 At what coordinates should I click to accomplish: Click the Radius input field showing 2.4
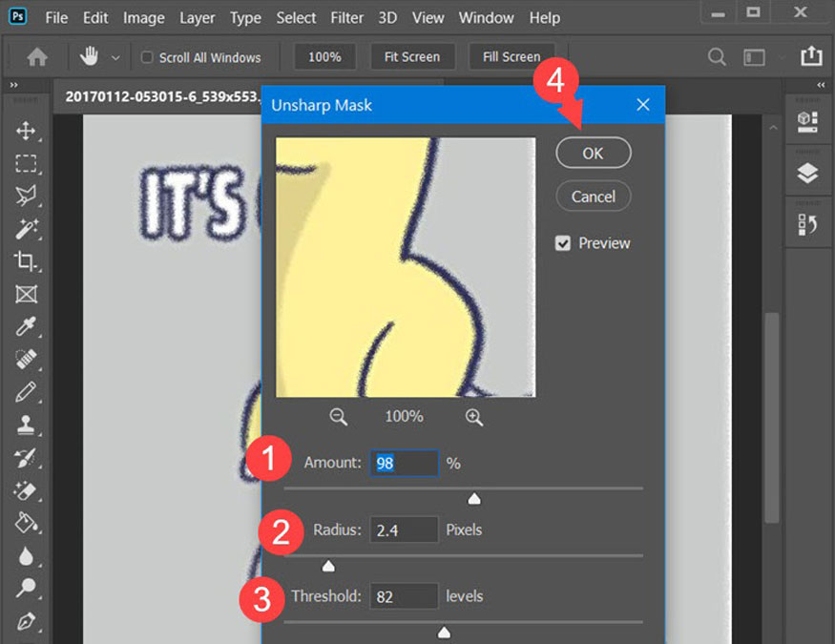click(405, 530)
